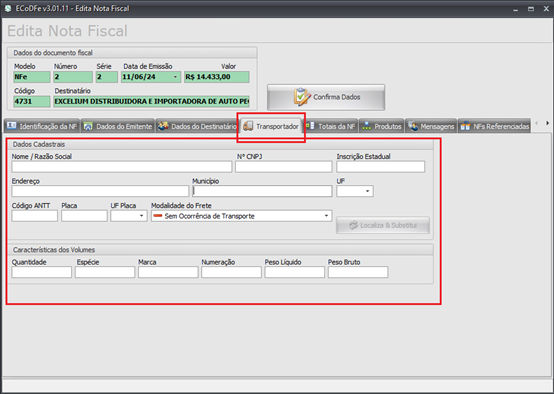The height and width of the screenshot is (394, 554).
Task: Click the Mensagens tab icon
Action: coord(413,126)
